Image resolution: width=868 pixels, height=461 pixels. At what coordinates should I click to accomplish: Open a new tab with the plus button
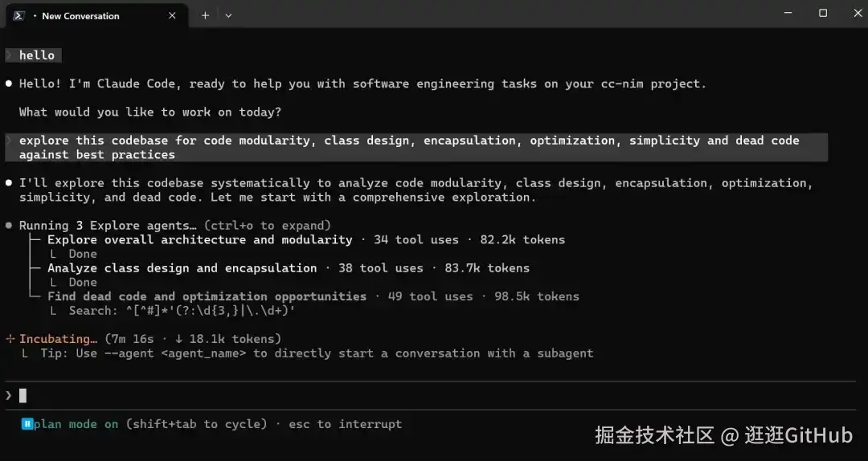click(x=205, y=15)
